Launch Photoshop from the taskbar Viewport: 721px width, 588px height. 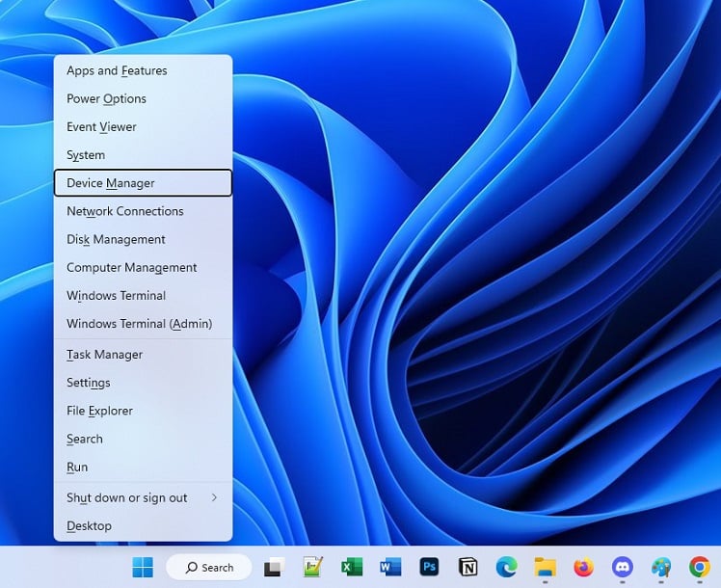tap(429, 567)
